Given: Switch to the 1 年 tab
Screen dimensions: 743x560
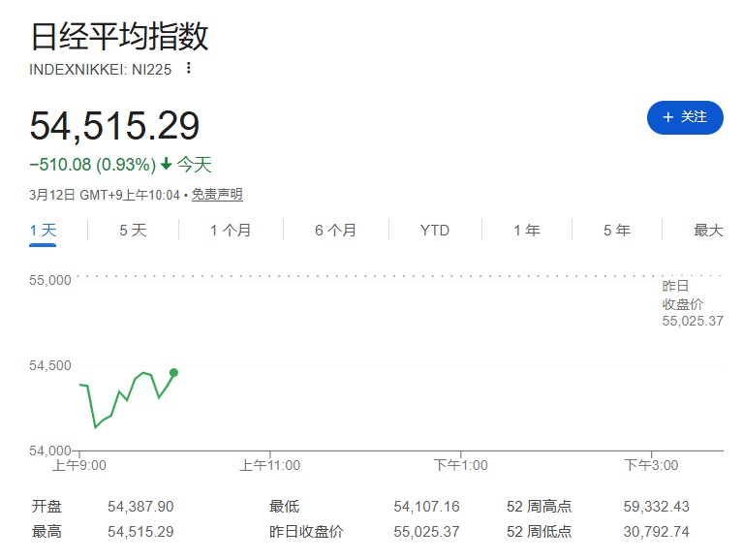Looking at the screenshot, I should [527, 231].
